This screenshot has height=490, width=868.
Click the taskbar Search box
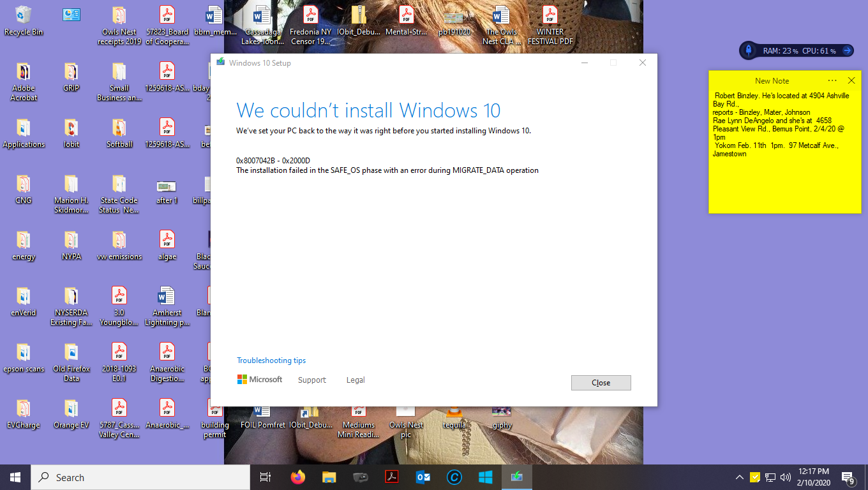click(x=140, y=477)
